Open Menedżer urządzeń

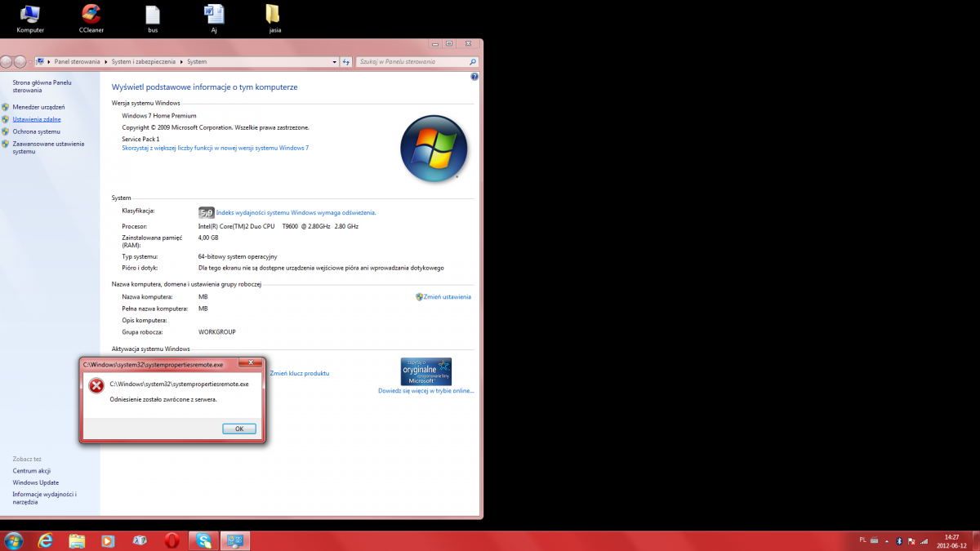pyautogui.click(x=38, y=107)
